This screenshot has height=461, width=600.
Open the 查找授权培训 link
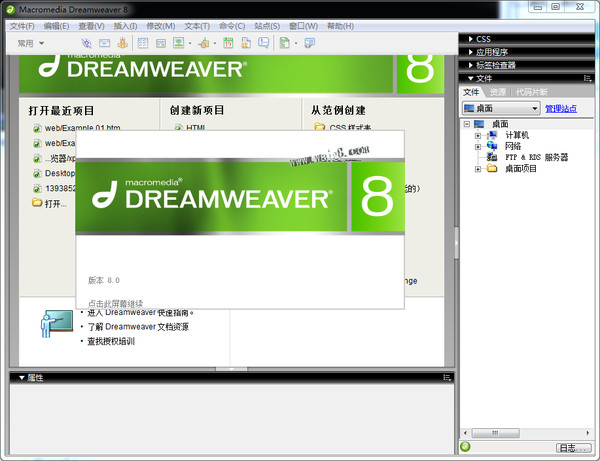point(111,341)
